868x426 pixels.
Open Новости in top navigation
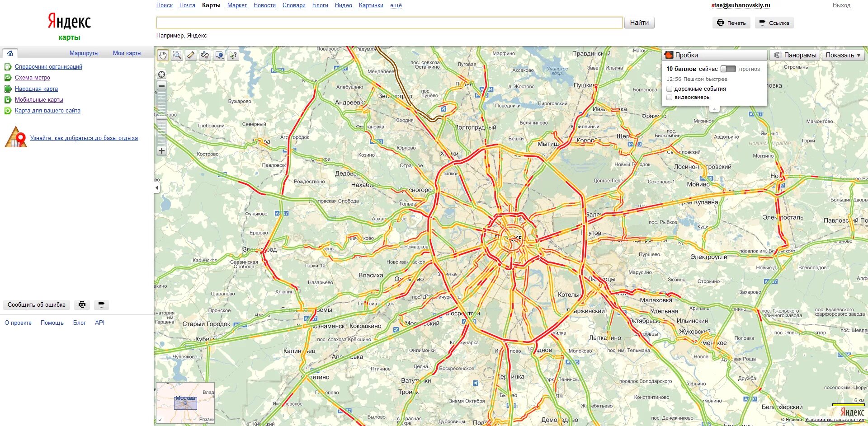coord(264,5)
